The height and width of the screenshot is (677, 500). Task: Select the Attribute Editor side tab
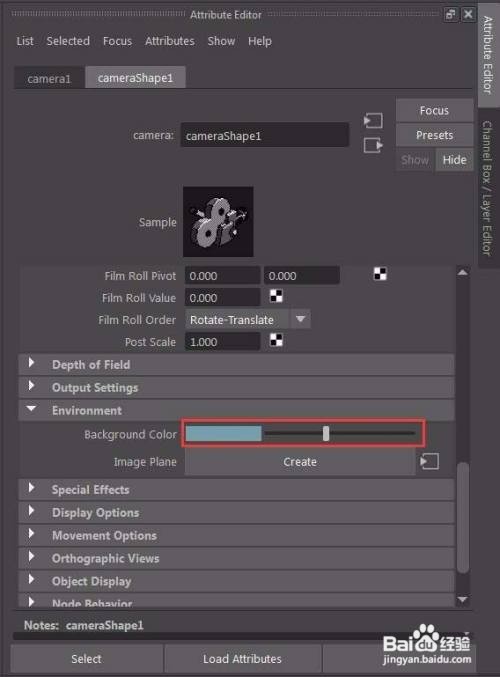pyautogui.click(x=488, y=55)
